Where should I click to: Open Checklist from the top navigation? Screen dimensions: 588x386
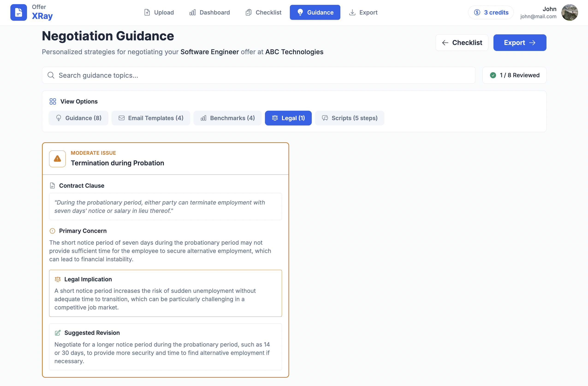pyautogui.click(x=263, y=12)
